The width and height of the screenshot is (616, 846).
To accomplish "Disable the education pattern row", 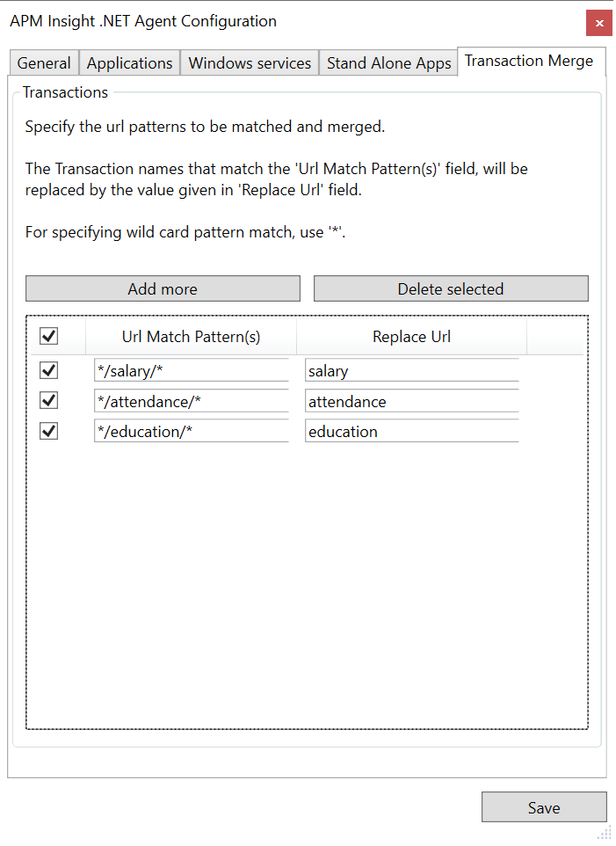I will 48,431.
